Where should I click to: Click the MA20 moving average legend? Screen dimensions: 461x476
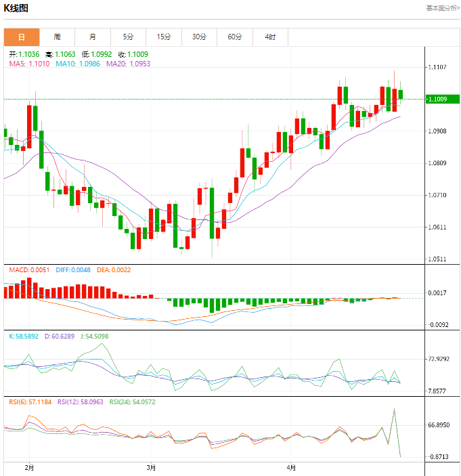coord(128,64)
